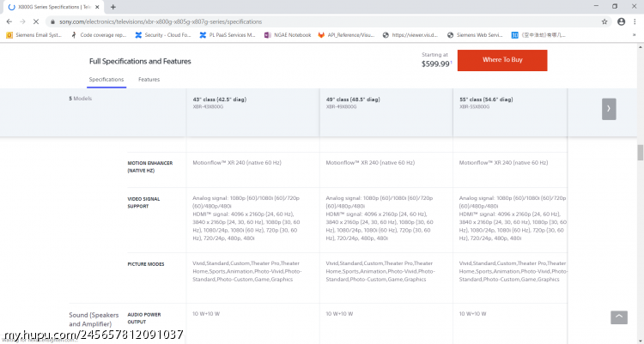Open Siemens Web Servi... bookmark
644x344 pixels.
(475, 35)
